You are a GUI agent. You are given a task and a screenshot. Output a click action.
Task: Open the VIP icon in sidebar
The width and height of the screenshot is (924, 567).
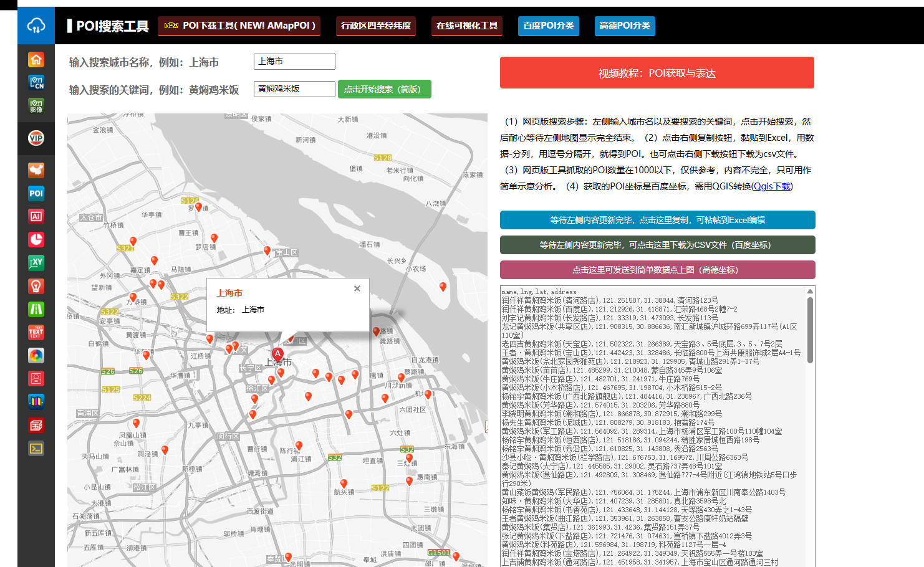pos(36,138)
